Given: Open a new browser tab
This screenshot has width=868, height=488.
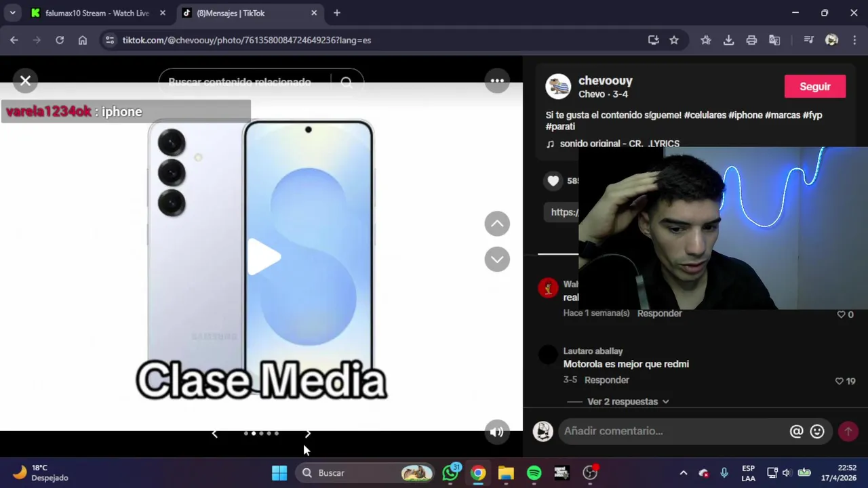Looking at the screenshot, I should coord(337,13).
